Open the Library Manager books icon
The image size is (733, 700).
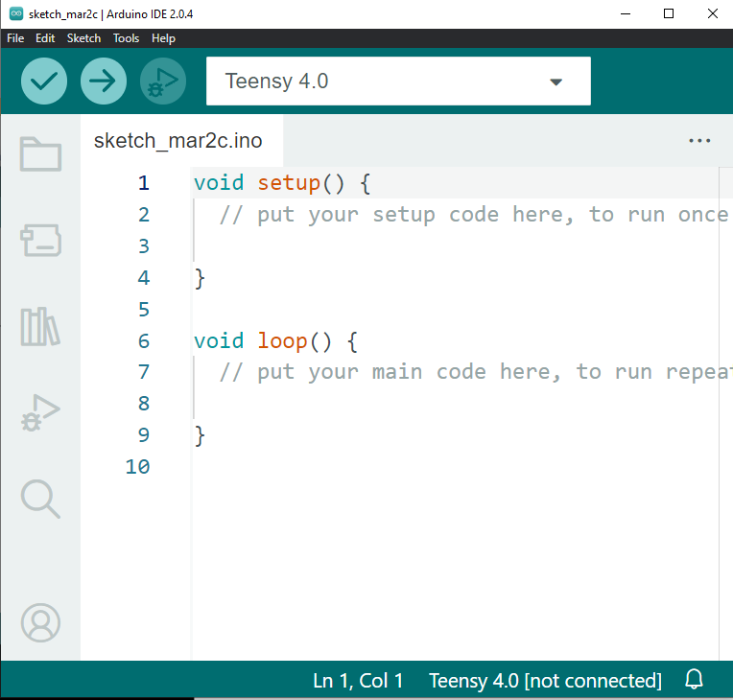tap(40, 327)
